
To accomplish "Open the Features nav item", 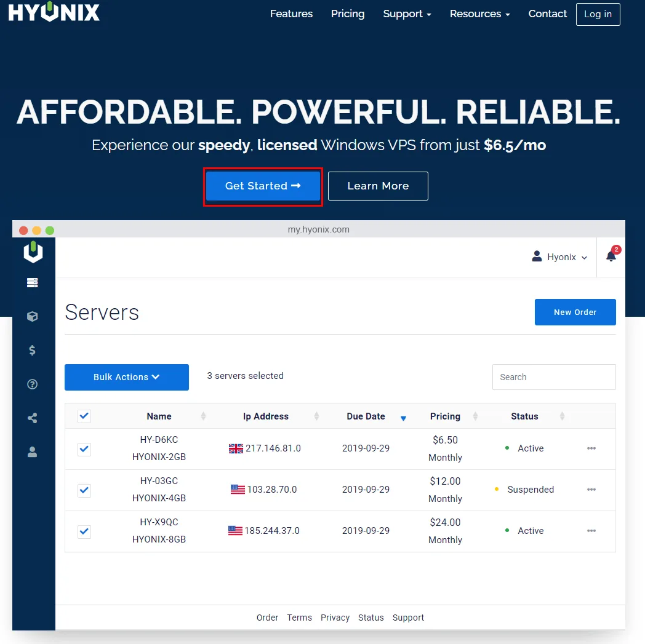I will [x=291, y=14].
